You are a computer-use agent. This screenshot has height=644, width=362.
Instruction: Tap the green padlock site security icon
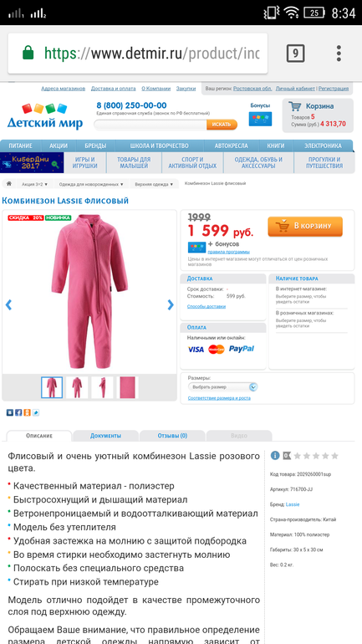tap(28, 53)
